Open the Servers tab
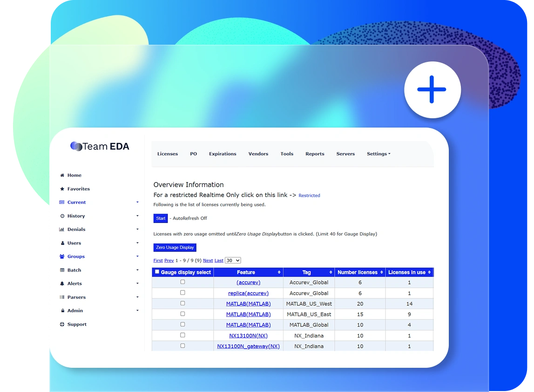Viewport: 534px width, 392px height. tap(345, 154)
